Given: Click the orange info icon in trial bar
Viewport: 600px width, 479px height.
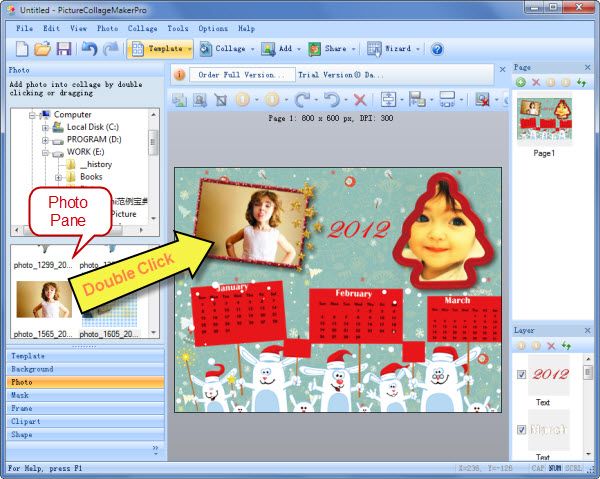Looking at the screenshot, I should tap(179, 75).
